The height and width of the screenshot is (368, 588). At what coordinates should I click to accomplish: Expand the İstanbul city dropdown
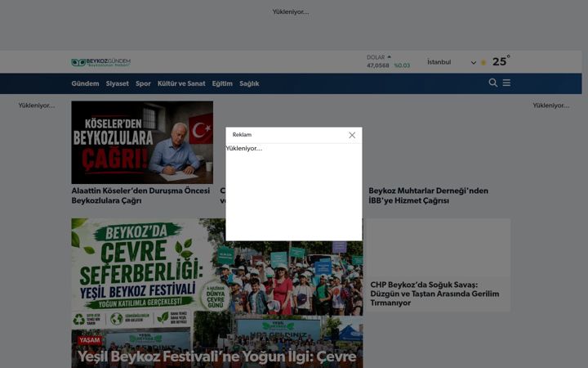point(452,62)
